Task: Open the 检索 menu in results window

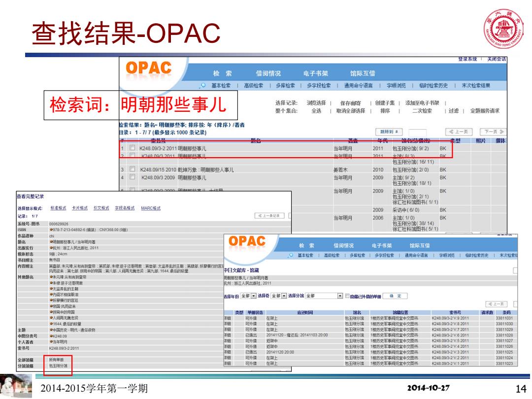Action: click(222, 73)
